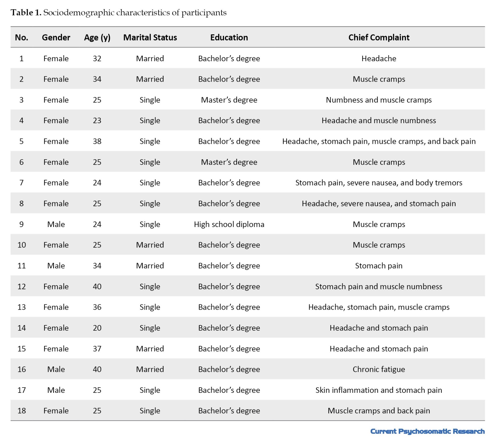Screen dimensions: 504x447
Task: Click the Age (y) column header
Action: click(x=97, y=38)
